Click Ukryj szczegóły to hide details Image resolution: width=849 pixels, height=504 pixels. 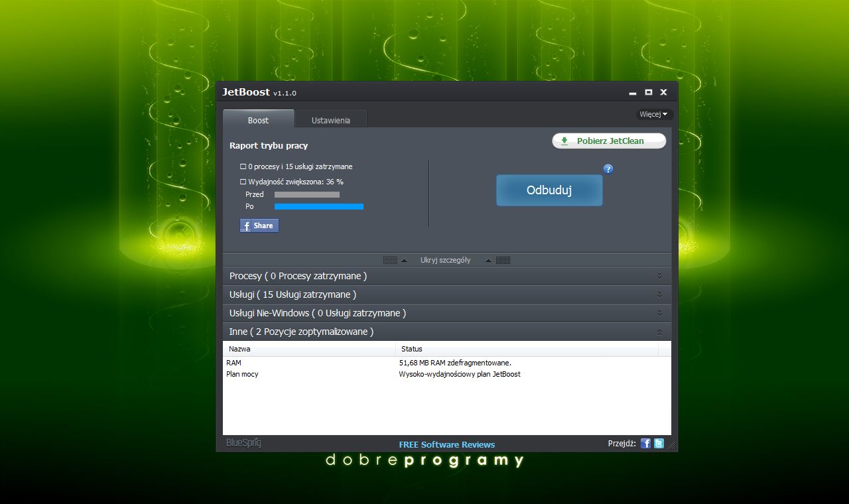pos(445,260)
